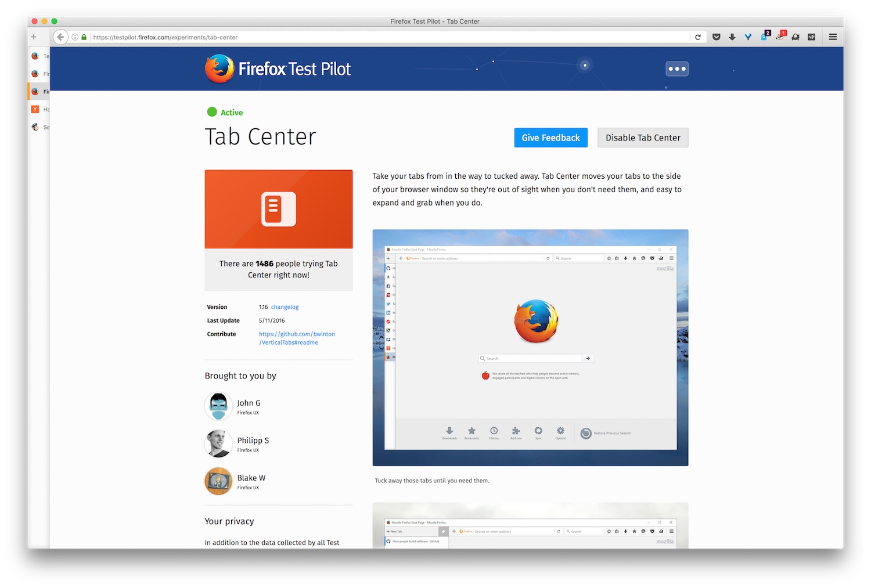The width and height of the screenshot is (871, 588).
Task: Open the Pocket toolbar icon
Action: pyautogui.click(x=717, y=37)
